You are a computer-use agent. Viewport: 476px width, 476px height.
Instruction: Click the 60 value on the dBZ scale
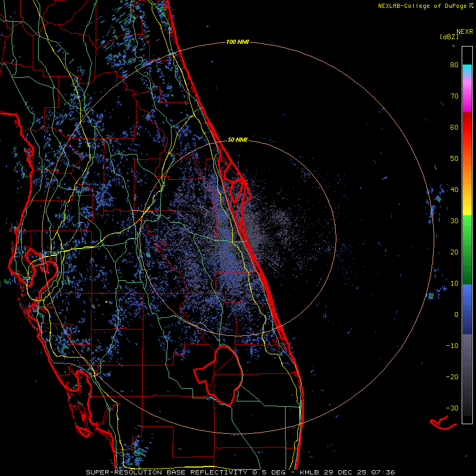(x=454, y=127)
